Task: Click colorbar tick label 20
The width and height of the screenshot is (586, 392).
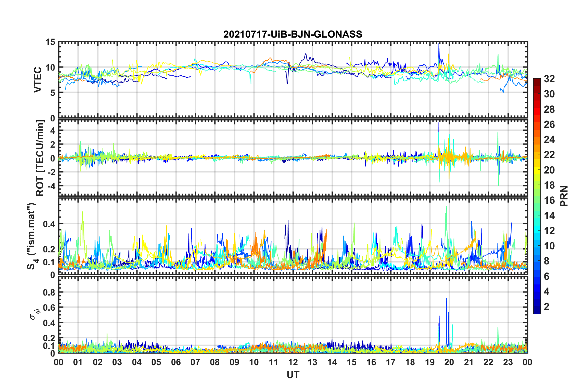Action: click(549, 170)
